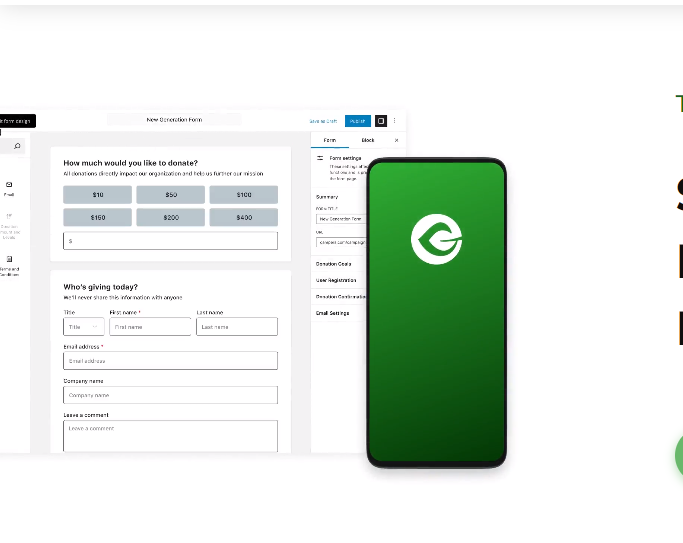Switch to the Form tab
The height and width of the screenshot is (543, 683).
click(x=330, y=140)
